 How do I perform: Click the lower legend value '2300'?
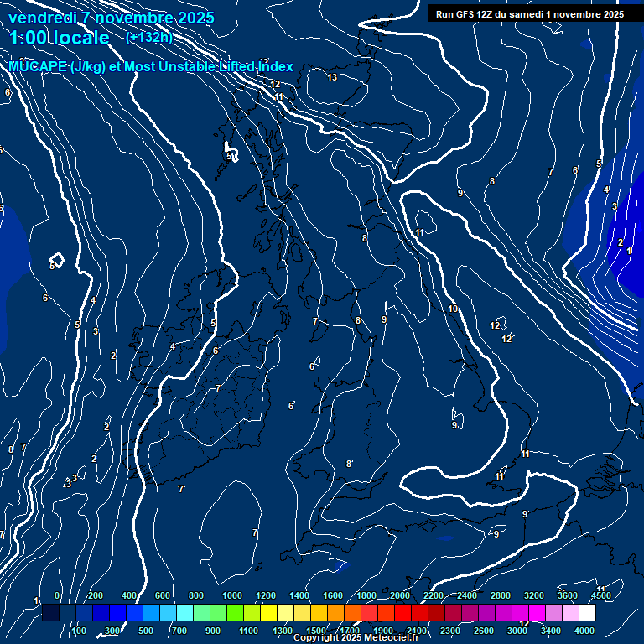click(x=450, y=631)
